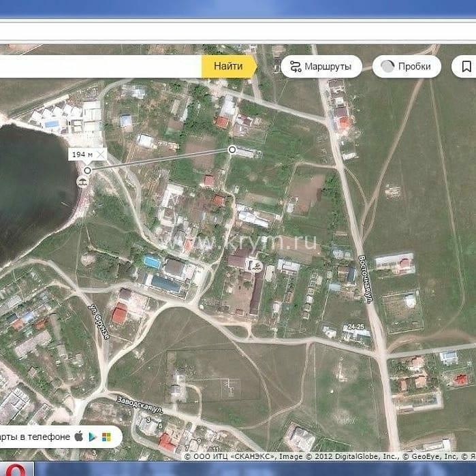Click the yellow Найти search button

click(x=227, y=67)
